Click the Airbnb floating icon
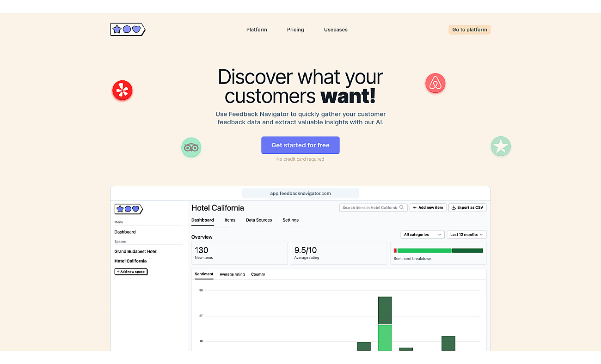 click(435, 83)
